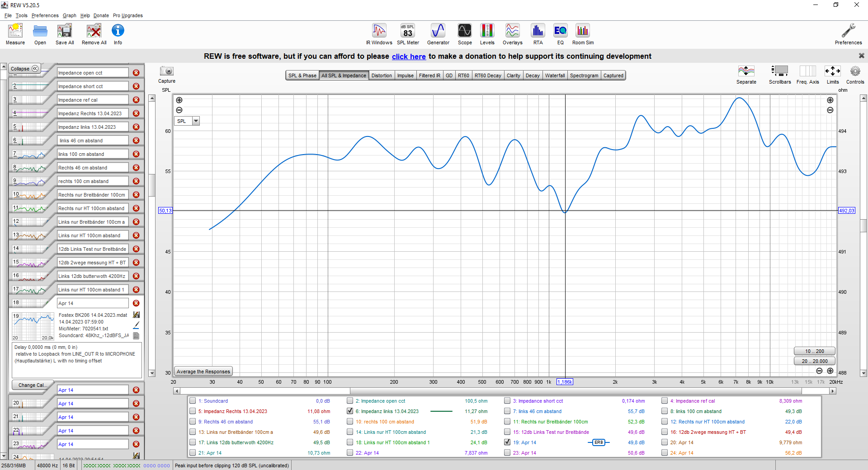Screen dimensions: 868x470
Task: Dismiss the donation banner
Action: 861,56
